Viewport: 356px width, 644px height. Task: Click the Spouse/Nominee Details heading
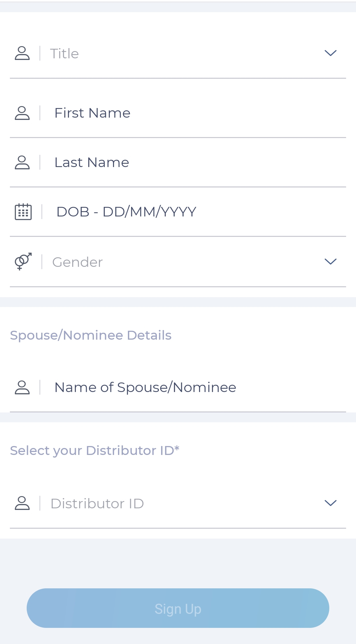(x=91, y=335)
